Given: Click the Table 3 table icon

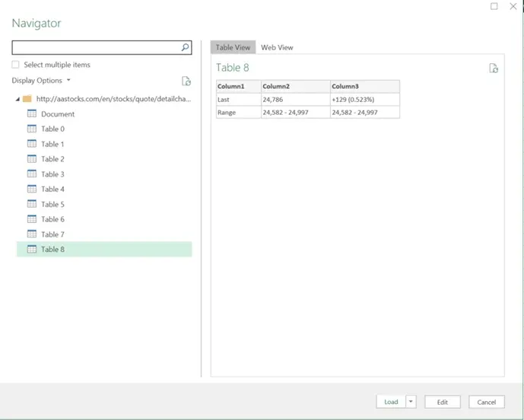Looking at the screenshot, I should (32, 174).
